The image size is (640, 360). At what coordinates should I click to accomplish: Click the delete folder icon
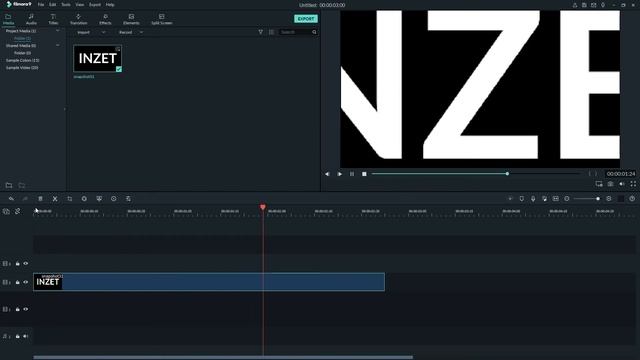coord(22,185)
